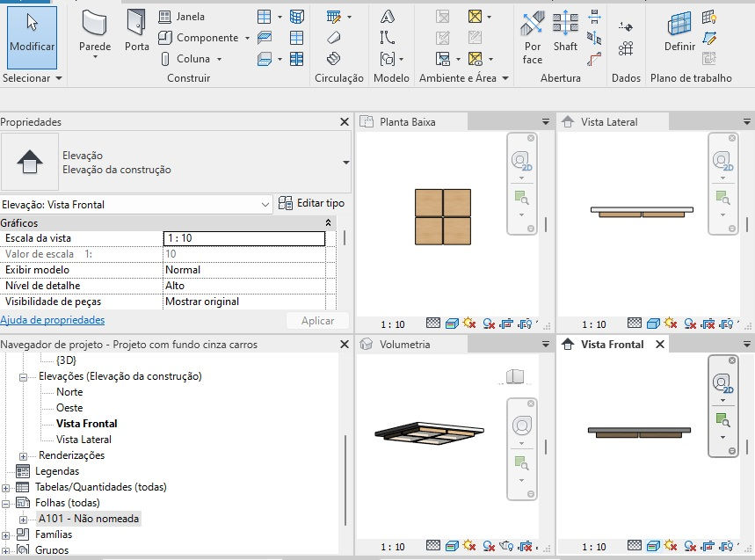Click the Nível de detalhe Alto value

pyautogui.click(x=244, y=286)
